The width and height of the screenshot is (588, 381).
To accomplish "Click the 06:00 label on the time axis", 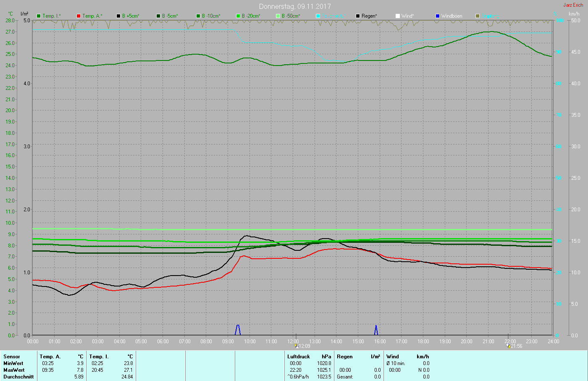I will tap(163, 341).
